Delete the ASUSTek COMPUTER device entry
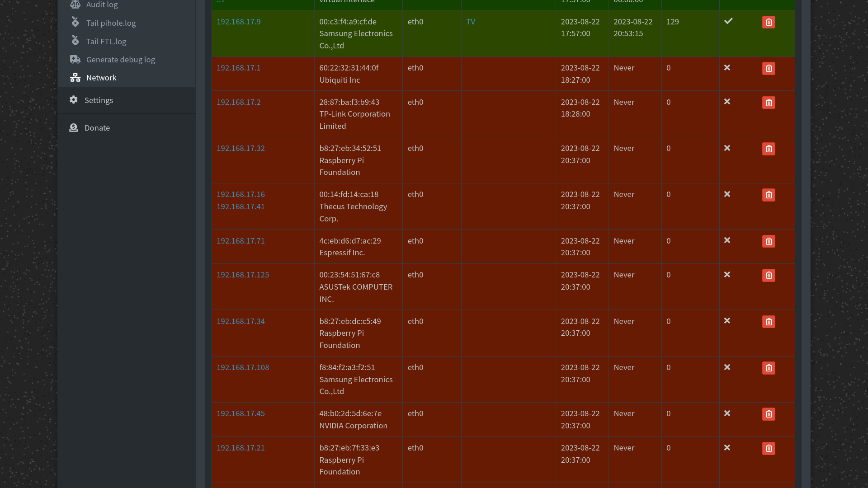 tap(769, 276)
